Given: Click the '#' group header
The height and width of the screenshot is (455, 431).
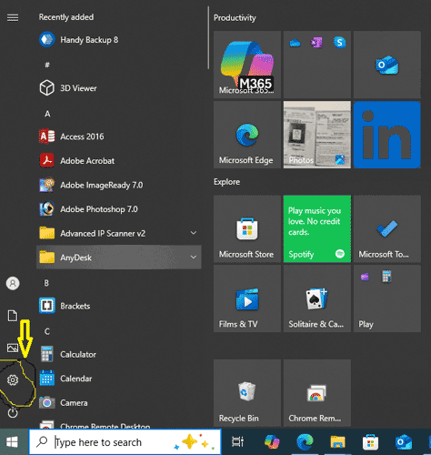Looking at the screenshot, I should 47,65.
